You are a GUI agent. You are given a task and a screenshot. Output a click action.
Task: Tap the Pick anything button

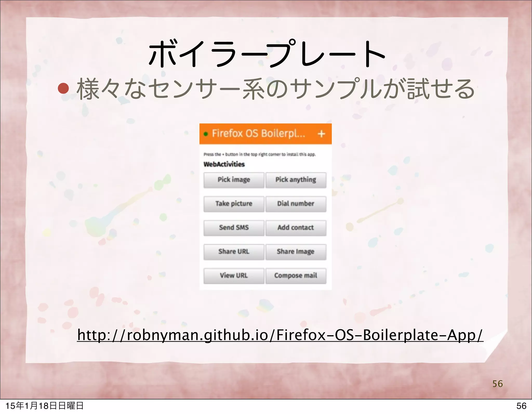click(x=296, y=180)
